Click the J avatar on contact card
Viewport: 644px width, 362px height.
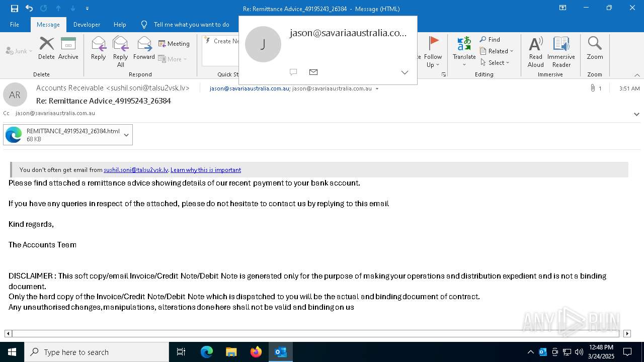click(x=263, y=44)
